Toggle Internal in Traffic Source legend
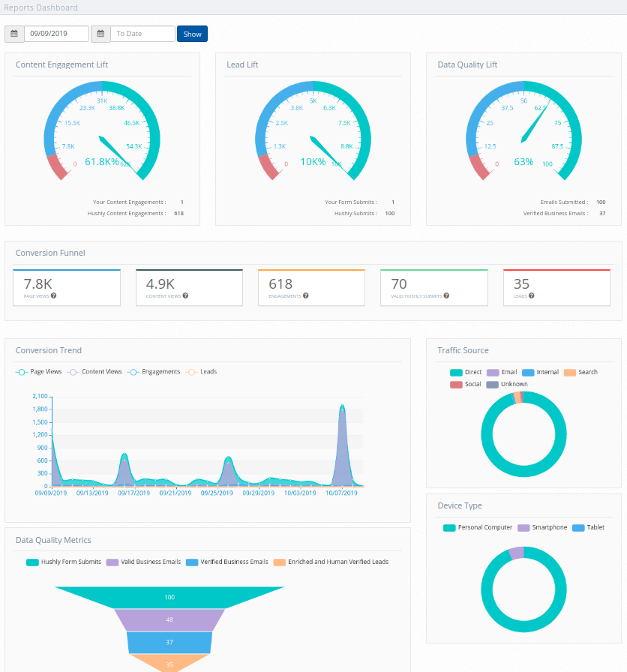The width and height of the screenshot is (627, 672). tap(541, 373)
